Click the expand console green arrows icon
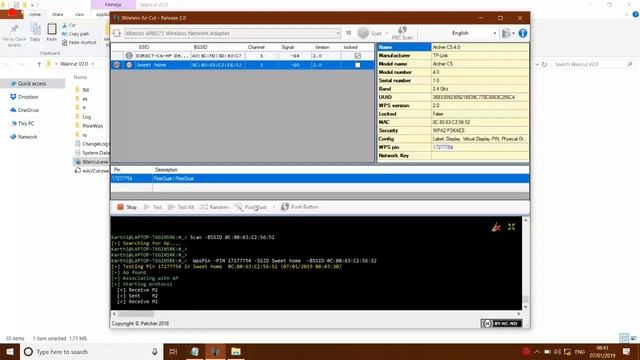The height and width of the screenshot is (360, 640). tap(511, 227)
